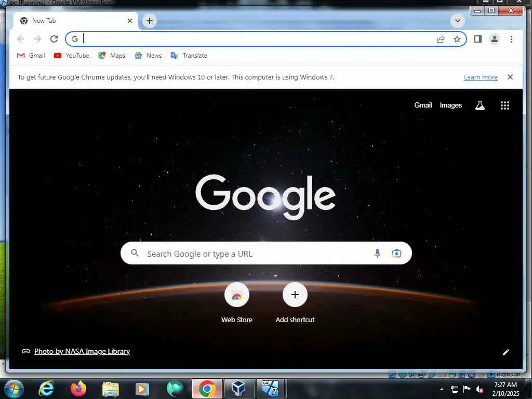Open the YouTube bookmark
This screenshot has width=532, height=399.
point(72,55)
